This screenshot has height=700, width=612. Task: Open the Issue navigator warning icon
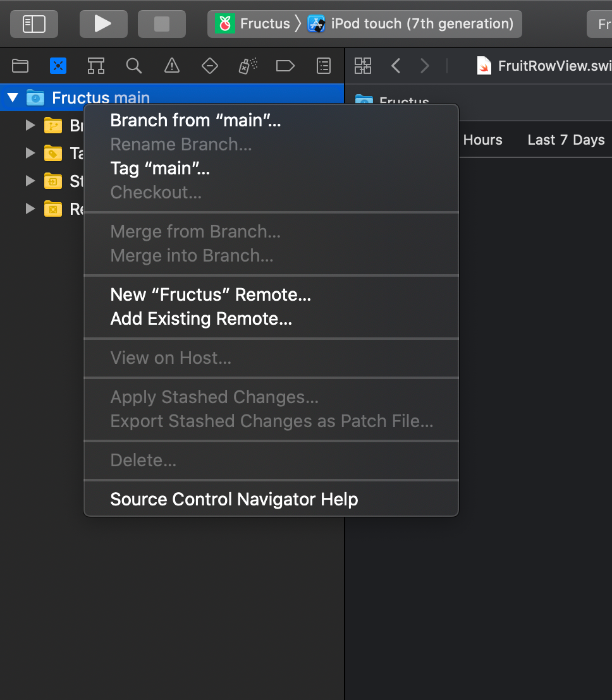click(171, 66)
